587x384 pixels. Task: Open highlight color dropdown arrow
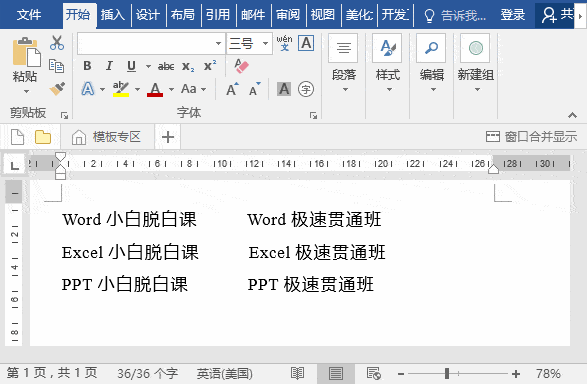(137, 89)
